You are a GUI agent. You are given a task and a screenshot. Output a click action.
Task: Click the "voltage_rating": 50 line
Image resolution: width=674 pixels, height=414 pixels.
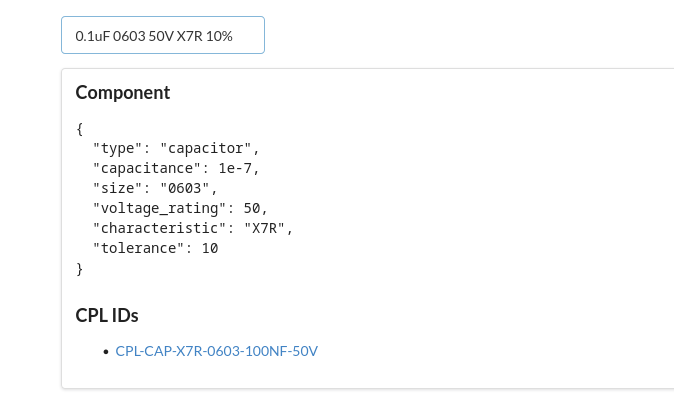(180, 208)
